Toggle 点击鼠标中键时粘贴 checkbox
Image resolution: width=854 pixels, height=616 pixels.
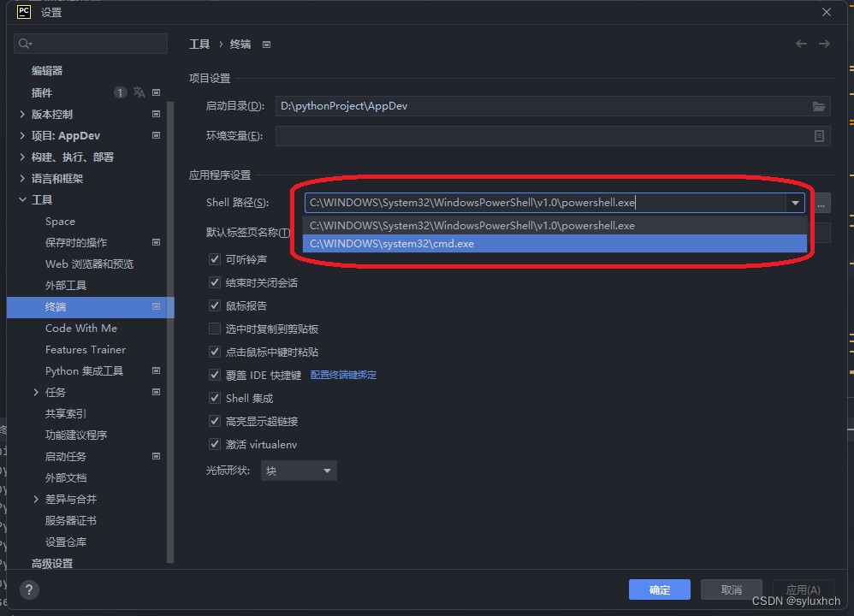(215, 352)
